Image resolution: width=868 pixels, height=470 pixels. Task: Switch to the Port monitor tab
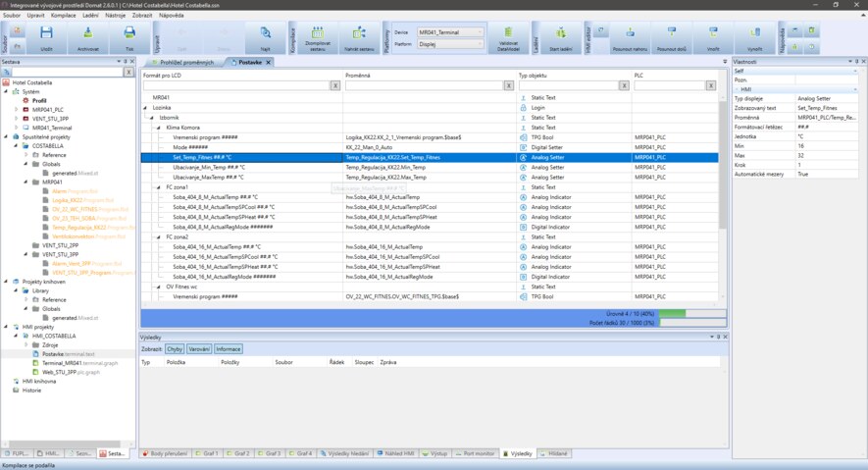pyautogui.click(x=477, y=454)
